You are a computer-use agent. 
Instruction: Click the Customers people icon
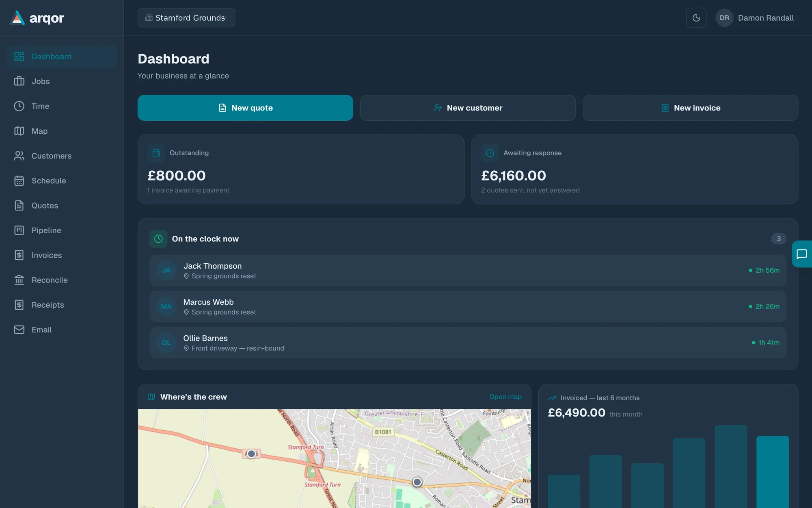pyautogui.click(x=19, y=156)
